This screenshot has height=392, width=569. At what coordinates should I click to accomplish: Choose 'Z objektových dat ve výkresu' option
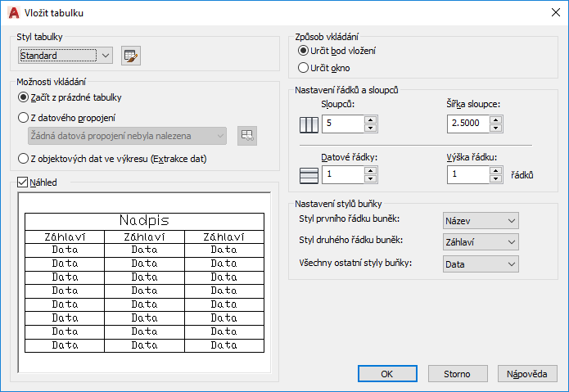click(x=23, y=159)
